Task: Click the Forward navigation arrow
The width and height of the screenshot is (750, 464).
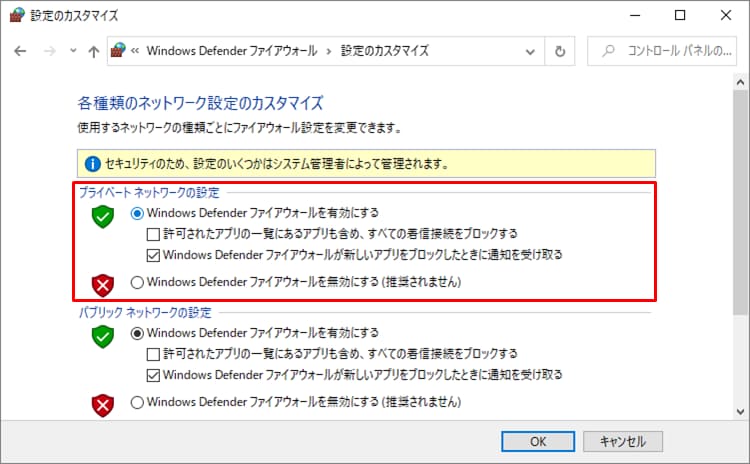Action: coord(49,51)
